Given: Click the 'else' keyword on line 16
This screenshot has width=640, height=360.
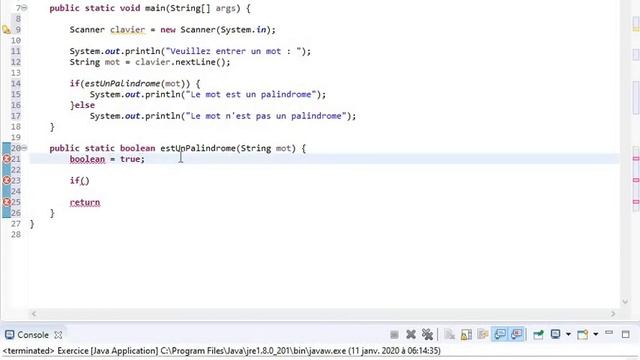Looking at the screenshot, I should tap(84, 105).
